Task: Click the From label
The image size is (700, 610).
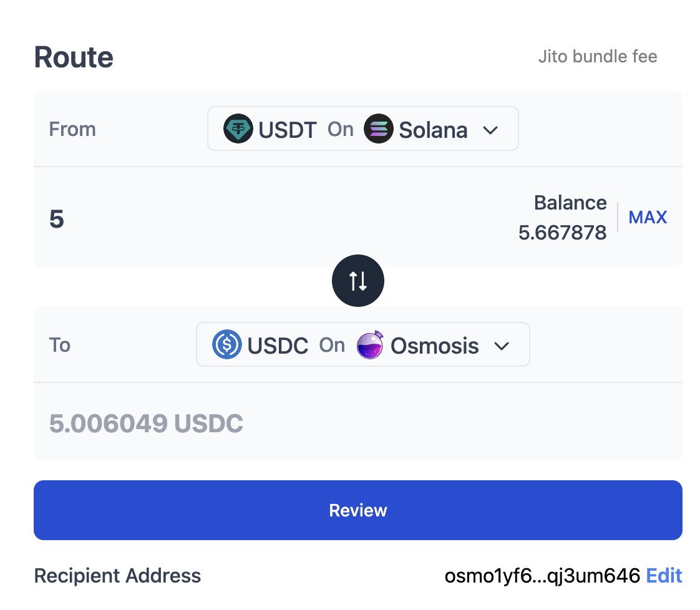Action: click(72, 129)
